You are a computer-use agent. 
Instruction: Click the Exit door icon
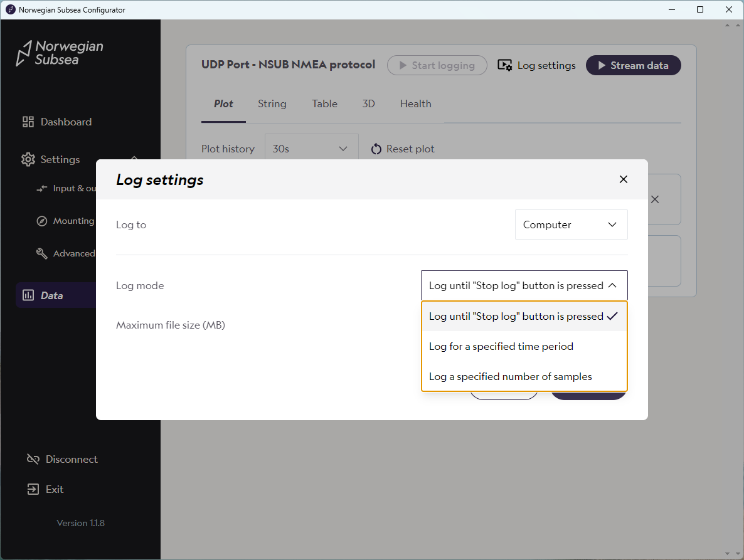pyautogui.click(x=33, y=489)
